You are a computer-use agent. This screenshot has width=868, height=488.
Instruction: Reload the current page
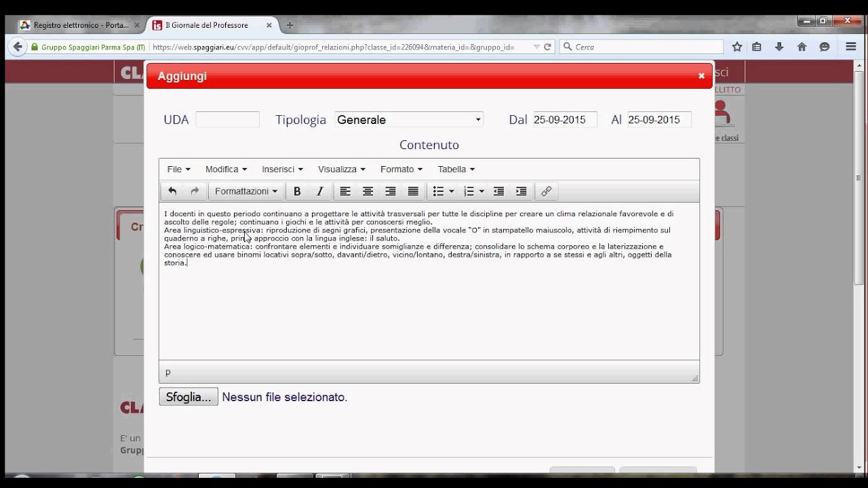[547, 47]
